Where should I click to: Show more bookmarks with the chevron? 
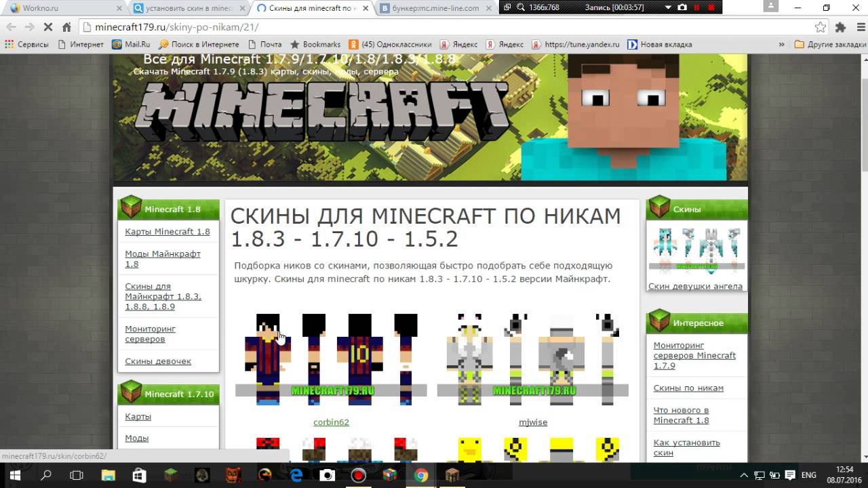[x=781, y=44]
